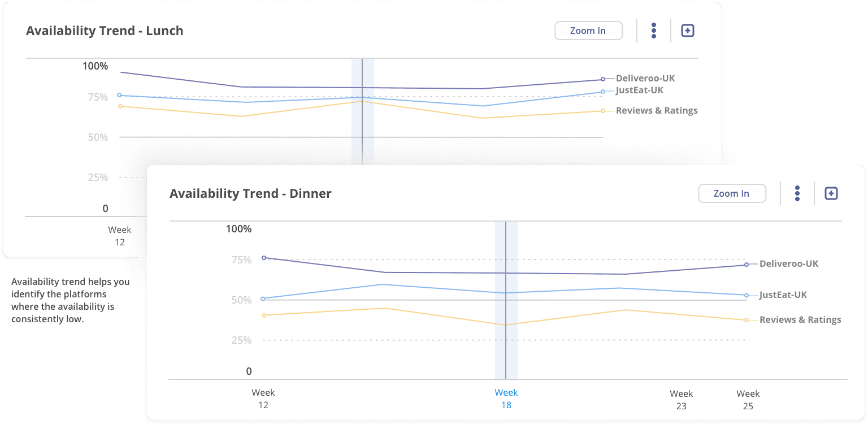
Task: Open the Dinner chart three-dot menu
Action: click(797, 193)
